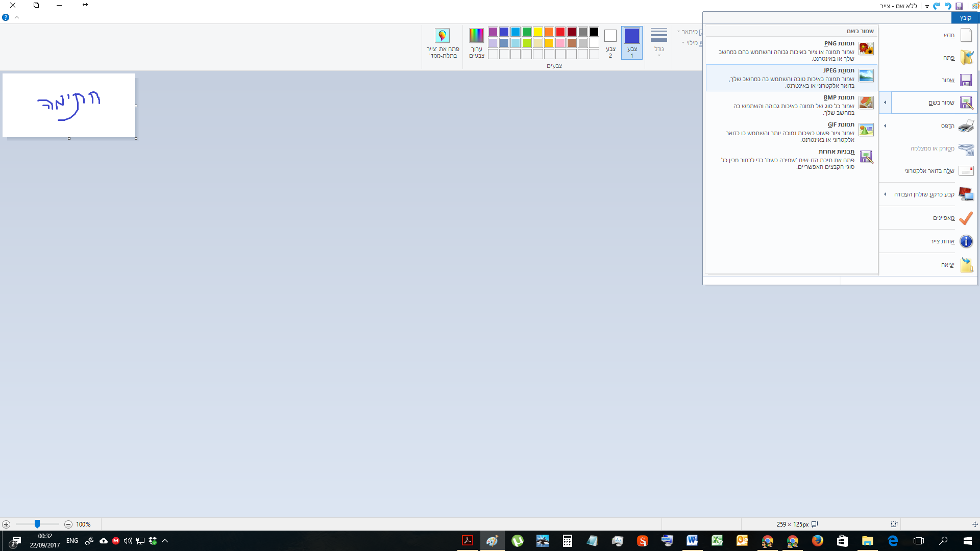Save as JPEG image (תמונת JPEG)
The image size is (980, 551).
[x=791, y=78]
